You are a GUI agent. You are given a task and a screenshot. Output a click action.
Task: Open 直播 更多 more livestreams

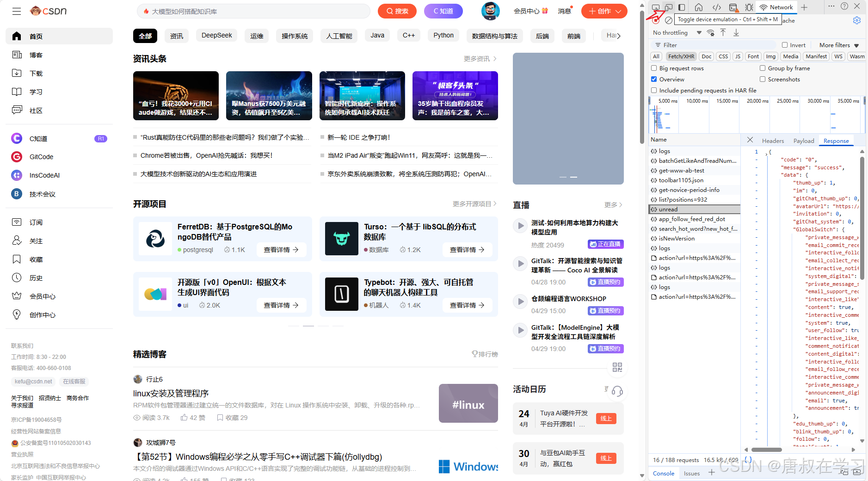click(x=614, y=205)
